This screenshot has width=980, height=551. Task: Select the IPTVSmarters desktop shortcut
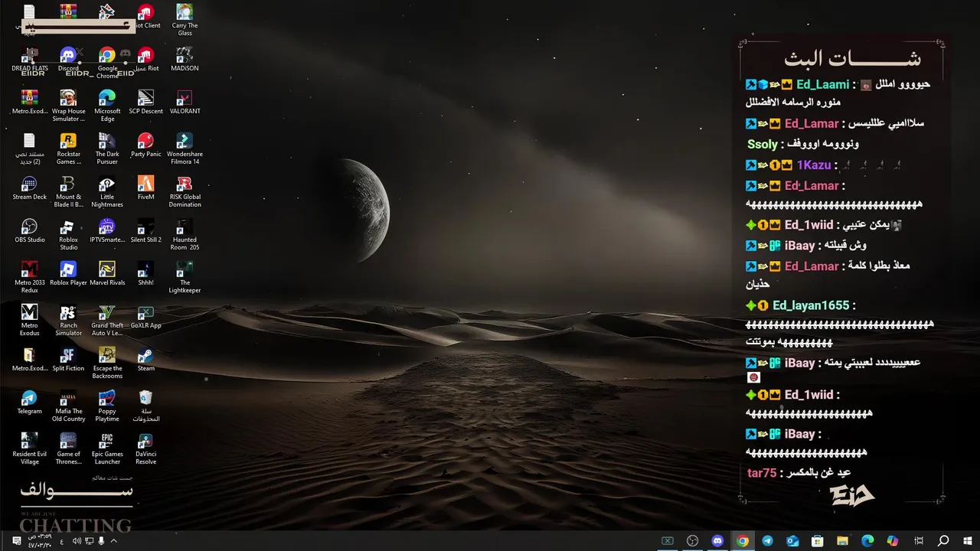pos(107,231)
